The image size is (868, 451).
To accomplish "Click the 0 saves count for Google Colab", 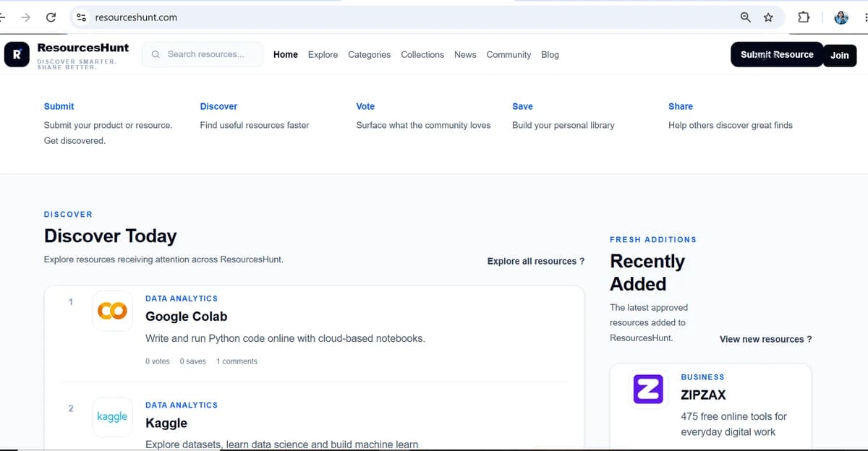I will [x=193, y=361].
